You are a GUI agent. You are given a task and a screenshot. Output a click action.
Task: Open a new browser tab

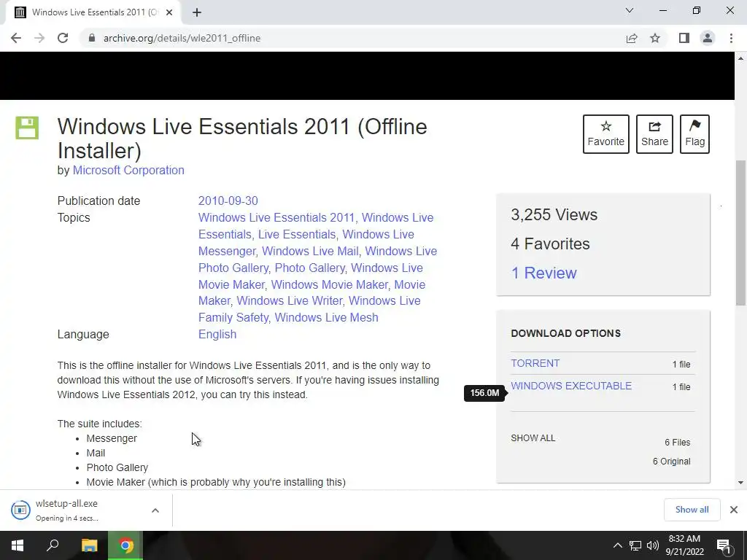197,12
